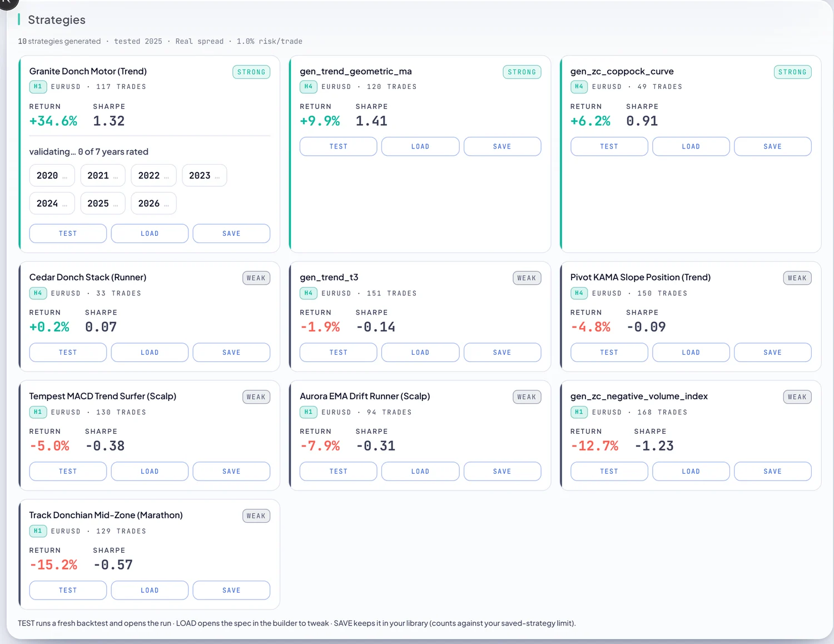This screenshot has width=834, height=644.
Task: Click STRONG badge on gen_trend_geometric_ma
Action: pyautogui.click(x=522, y=72)
